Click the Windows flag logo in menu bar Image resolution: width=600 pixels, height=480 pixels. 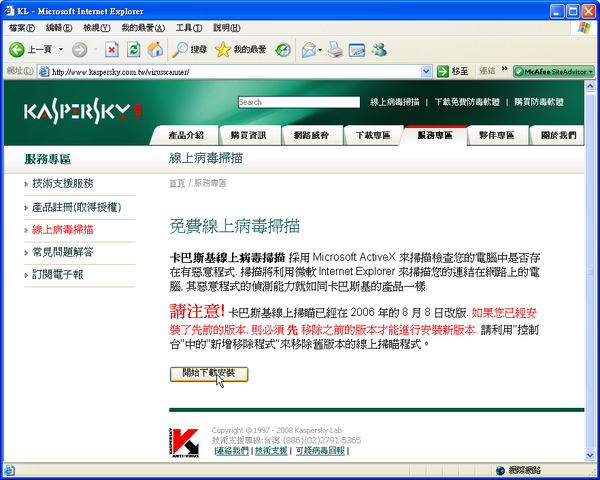tap(584, 28)
